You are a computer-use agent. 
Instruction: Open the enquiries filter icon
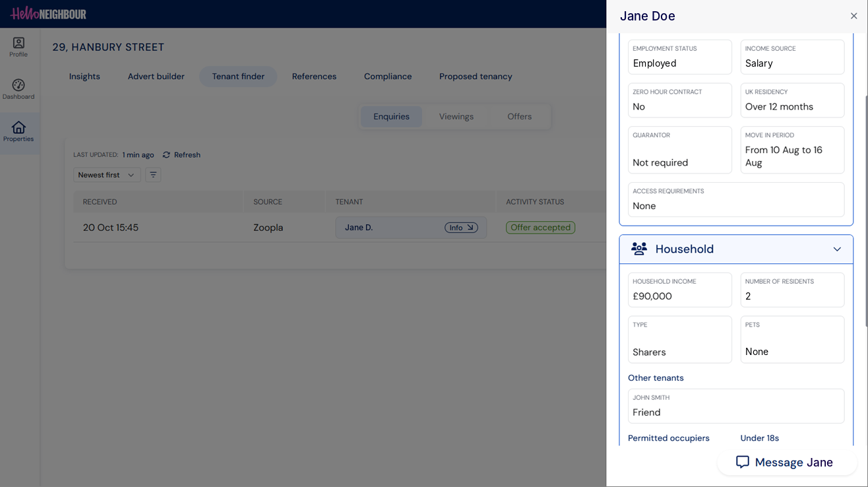pyautogui.click(x=153, y=175)
